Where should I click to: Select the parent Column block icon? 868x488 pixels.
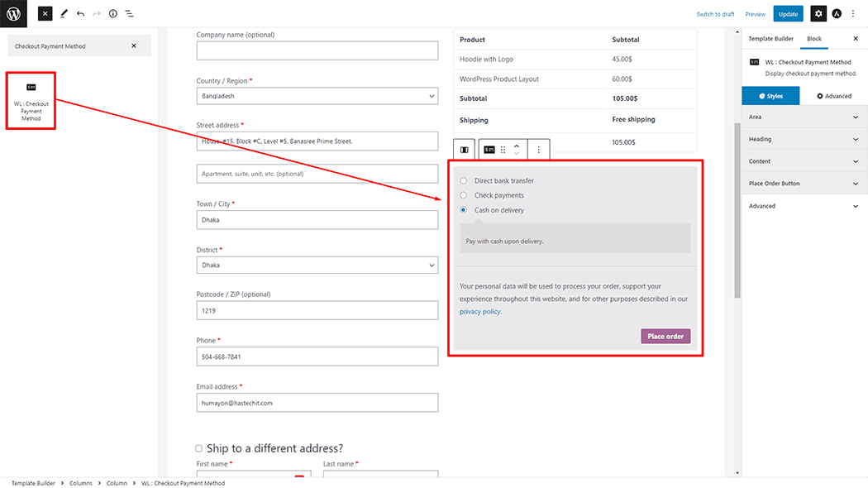click(465, 150)
